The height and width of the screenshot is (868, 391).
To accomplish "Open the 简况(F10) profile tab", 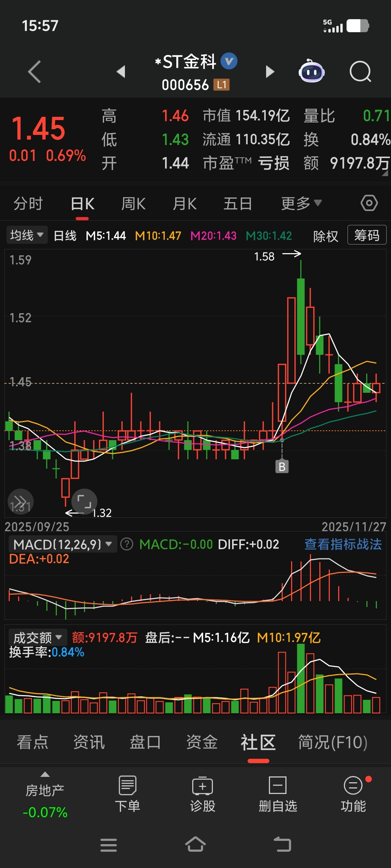I will [x=333, y=742].
